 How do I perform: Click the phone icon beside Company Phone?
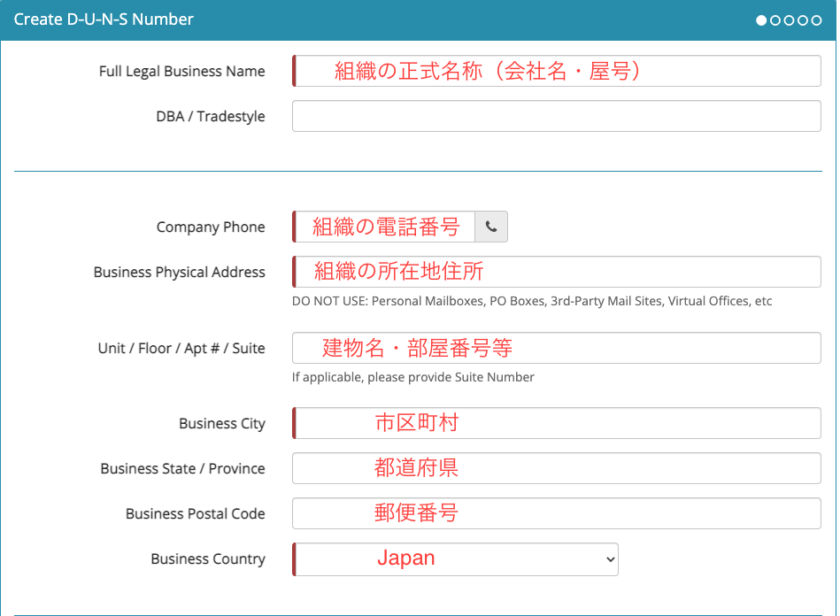[491, 227]
